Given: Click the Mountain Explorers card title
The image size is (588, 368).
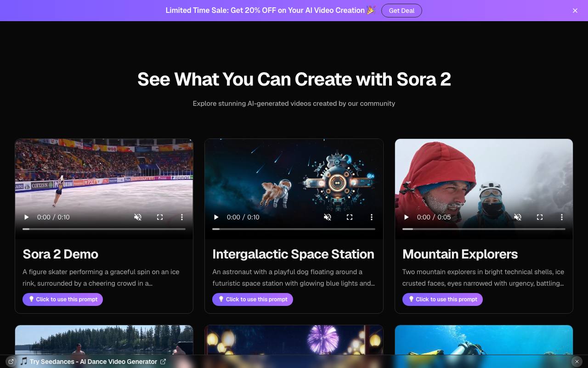Looking at the screenshot, I should 460,254.
